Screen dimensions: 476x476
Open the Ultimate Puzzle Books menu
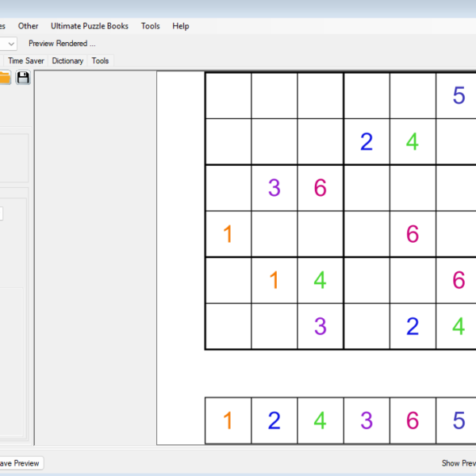click(90, 26)
